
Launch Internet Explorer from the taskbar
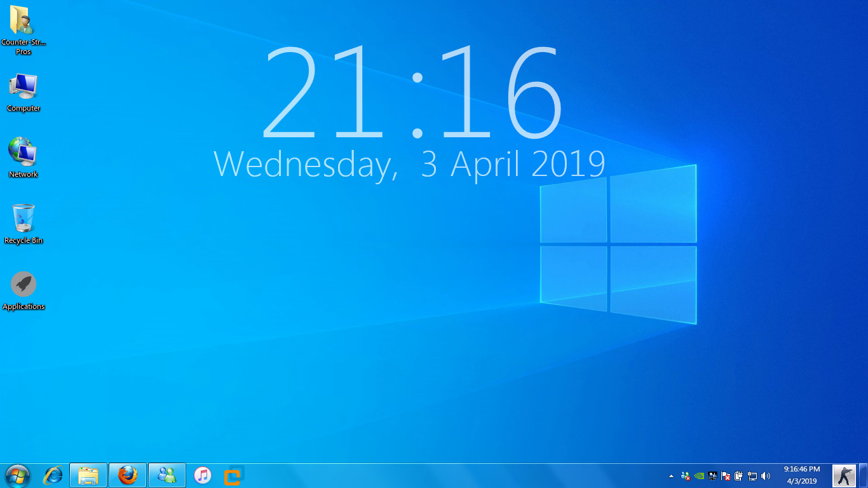(x=53, y=475)
